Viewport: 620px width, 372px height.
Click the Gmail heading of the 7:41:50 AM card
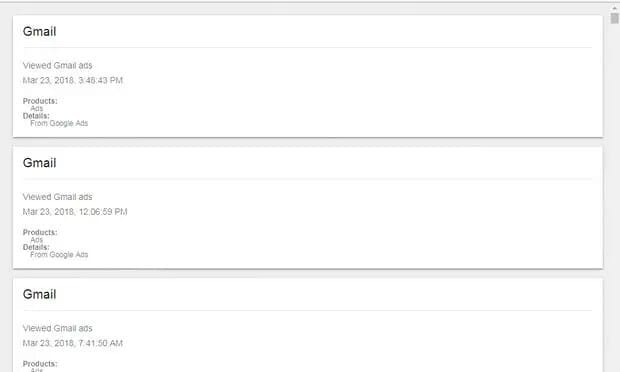tap(40, 294)
